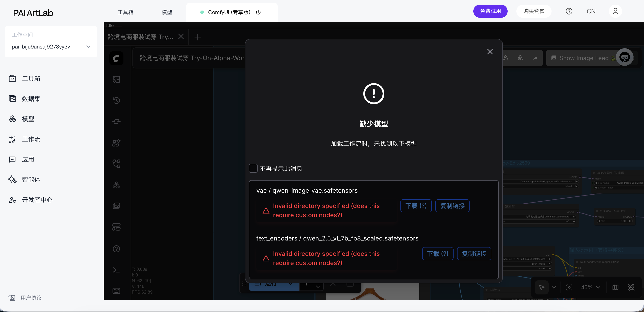Open the 45% zoom dropdown

click(590, 287)
